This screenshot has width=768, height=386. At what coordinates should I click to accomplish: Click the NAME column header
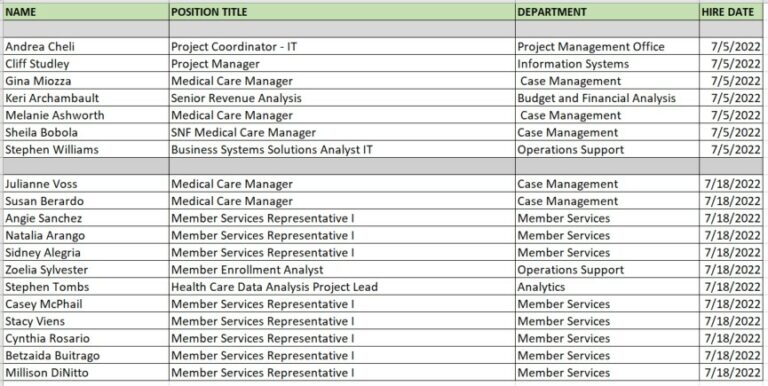86,12
